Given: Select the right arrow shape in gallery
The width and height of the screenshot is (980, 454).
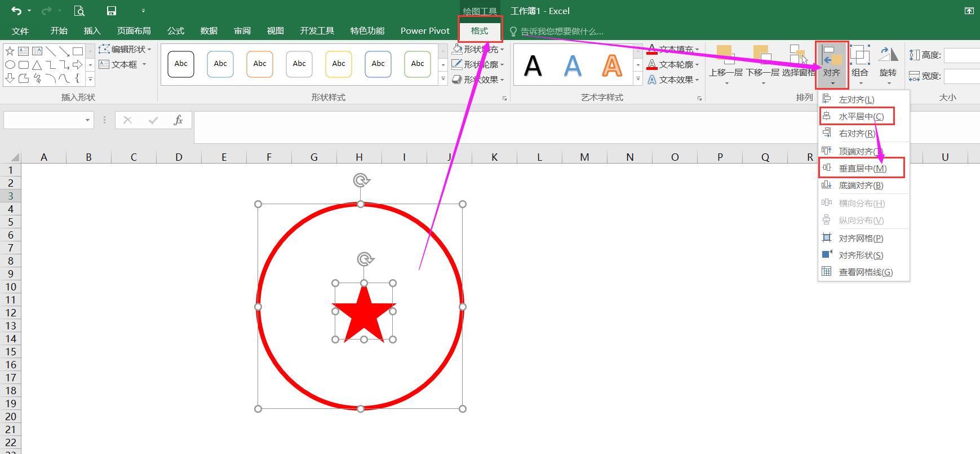Looking at the screenshot, I should coord(78,65).
